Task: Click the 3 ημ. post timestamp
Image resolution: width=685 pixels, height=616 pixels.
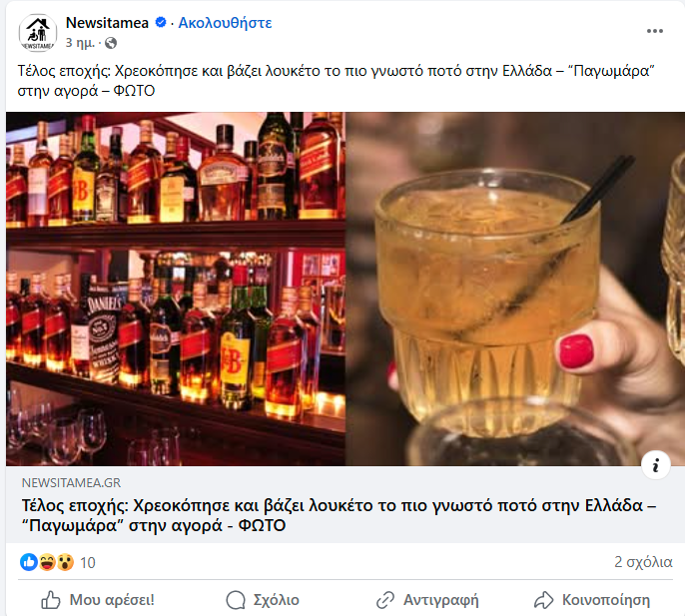Action: pyautogui.click(x=80, y=43)
